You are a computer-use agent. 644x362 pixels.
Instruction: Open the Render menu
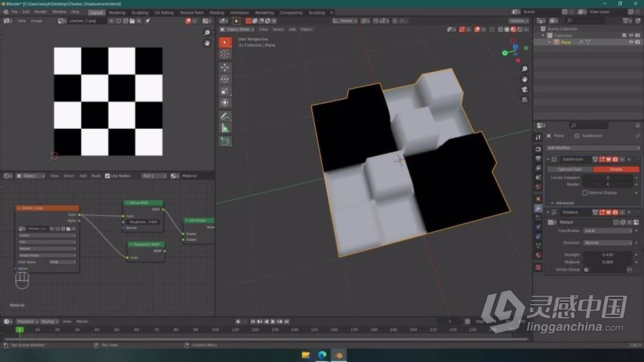40,12
